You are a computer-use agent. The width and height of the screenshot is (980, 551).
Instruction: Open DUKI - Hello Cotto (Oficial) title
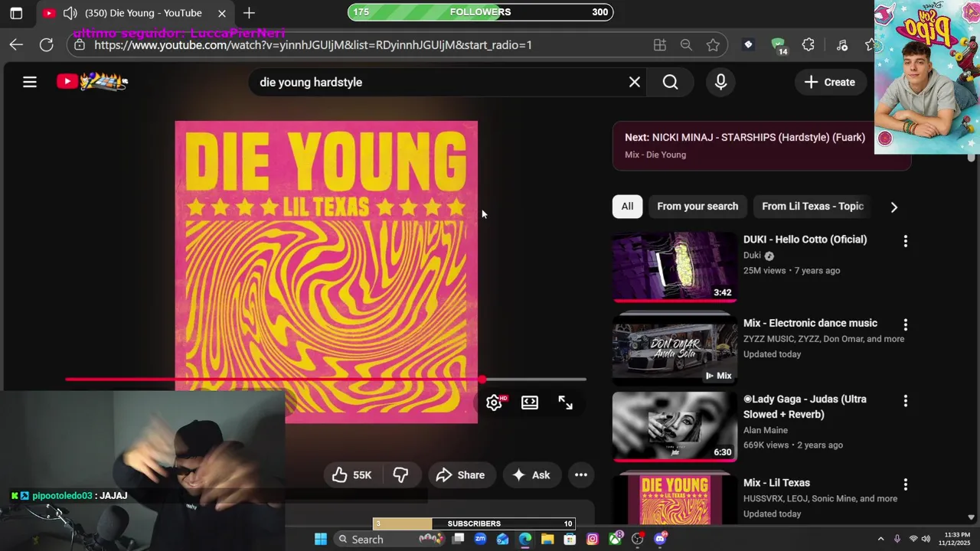805,240
